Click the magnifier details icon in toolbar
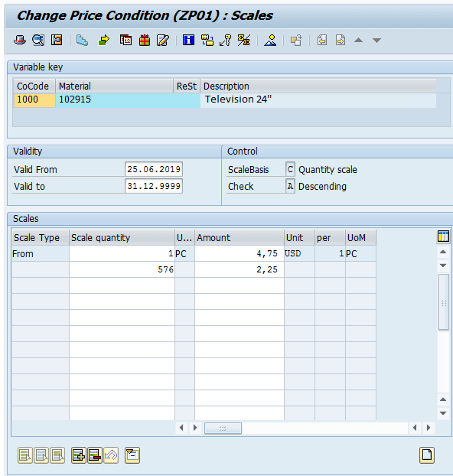Image resolution: width=453 pixels, height=476 pixels. click(38, 40)
